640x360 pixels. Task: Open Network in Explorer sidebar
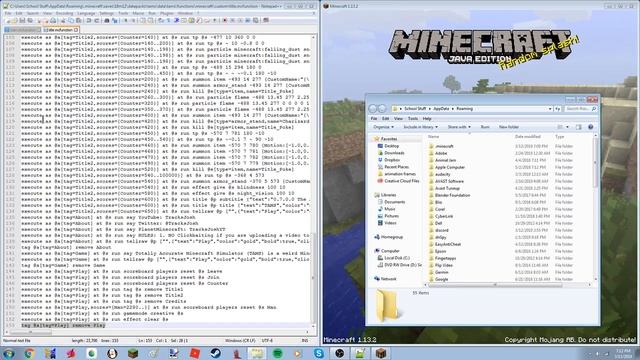coord(388,279)
